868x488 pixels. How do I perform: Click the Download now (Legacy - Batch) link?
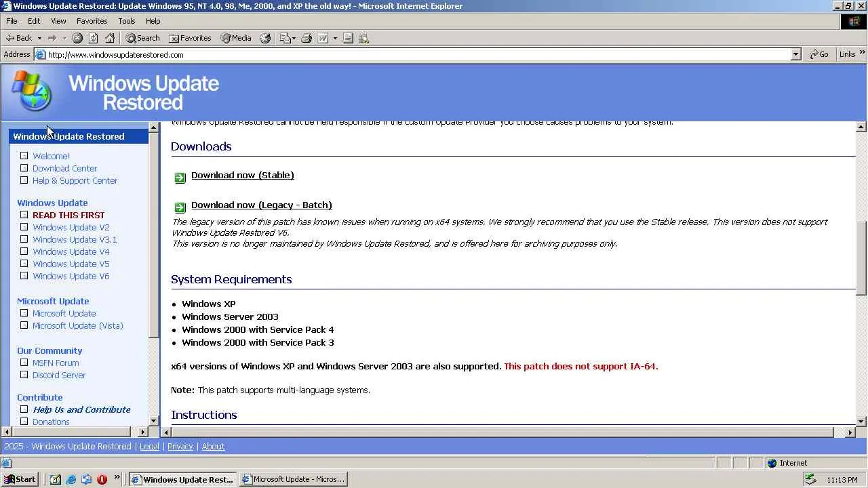tap(262, 205)
